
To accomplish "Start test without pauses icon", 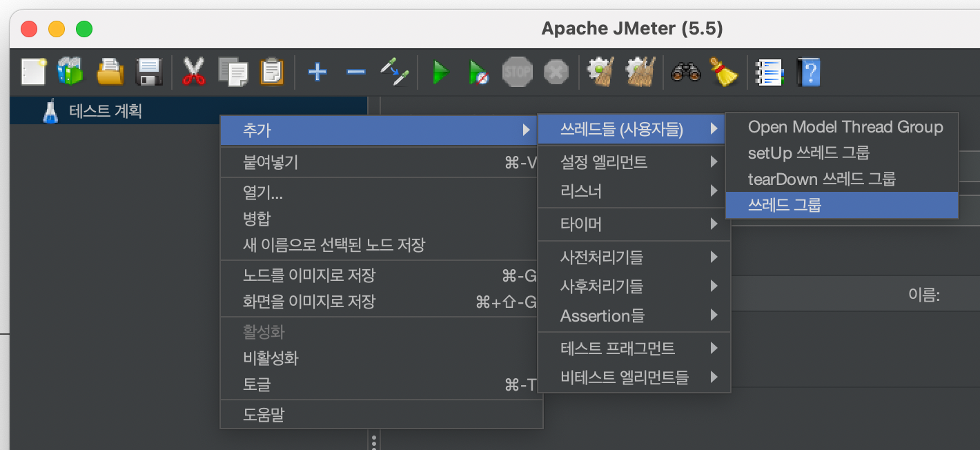I will pyautogui.click(x=478, y=72).
